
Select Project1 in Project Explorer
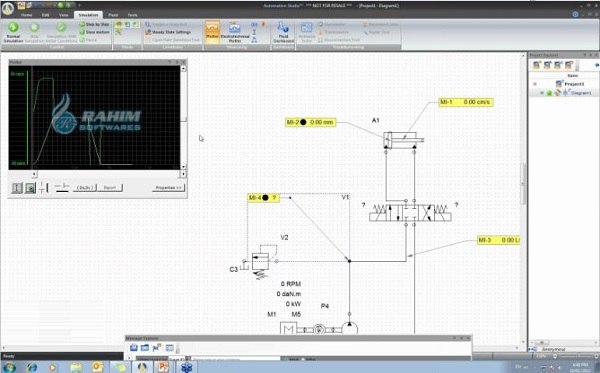point(574,84)
